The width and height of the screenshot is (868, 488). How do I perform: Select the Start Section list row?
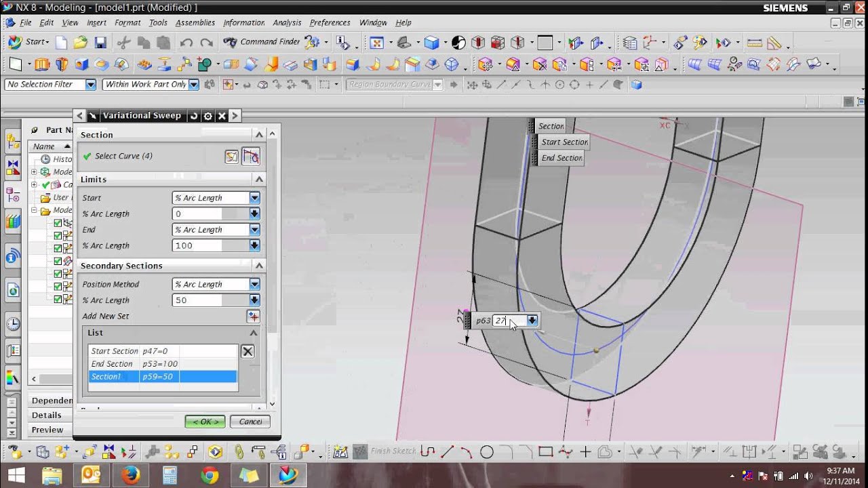[x=163, y=351]
